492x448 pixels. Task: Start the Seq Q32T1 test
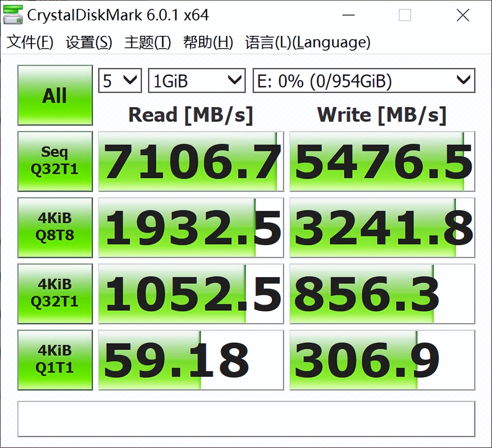point(55,161)
